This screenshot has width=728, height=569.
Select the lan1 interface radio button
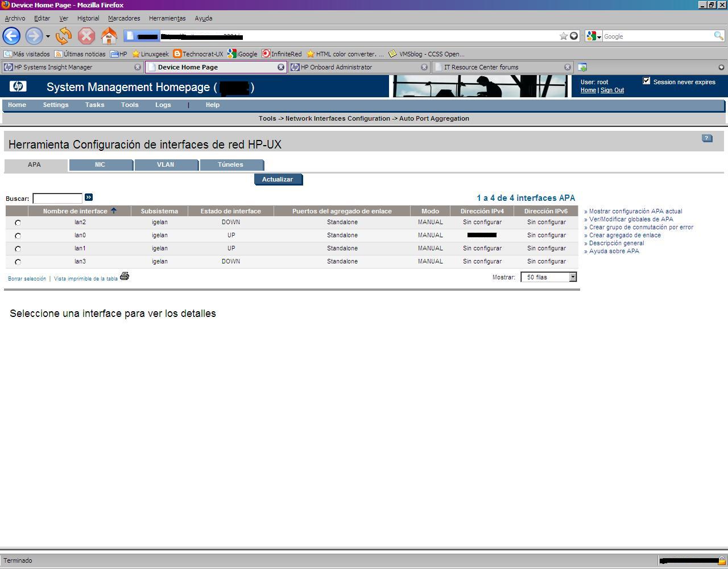click(18, 249)
